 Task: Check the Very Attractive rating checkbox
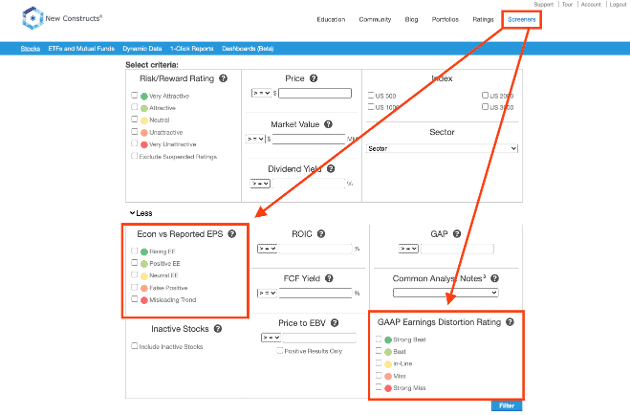coord(135,96)
